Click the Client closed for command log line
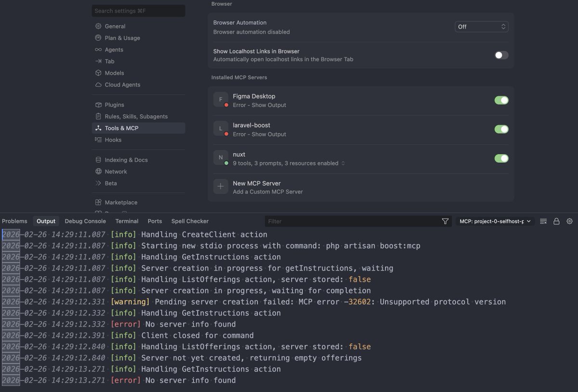 128,336
